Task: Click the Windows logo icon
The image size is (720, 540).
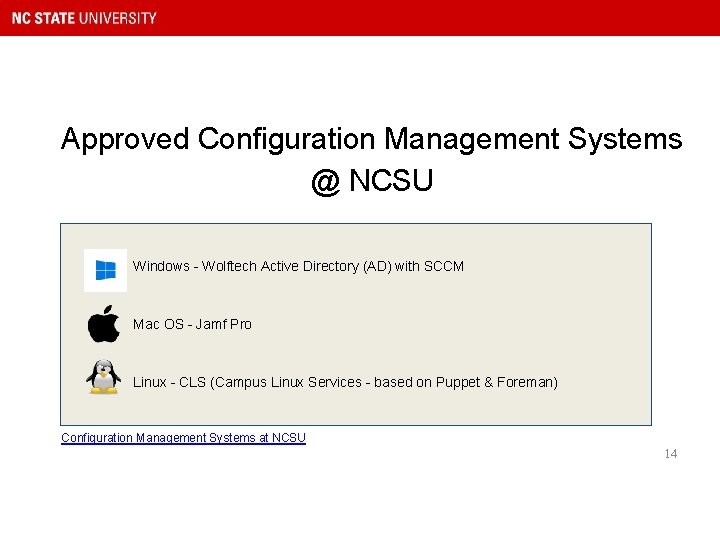Action: click(x=105, y=270)
